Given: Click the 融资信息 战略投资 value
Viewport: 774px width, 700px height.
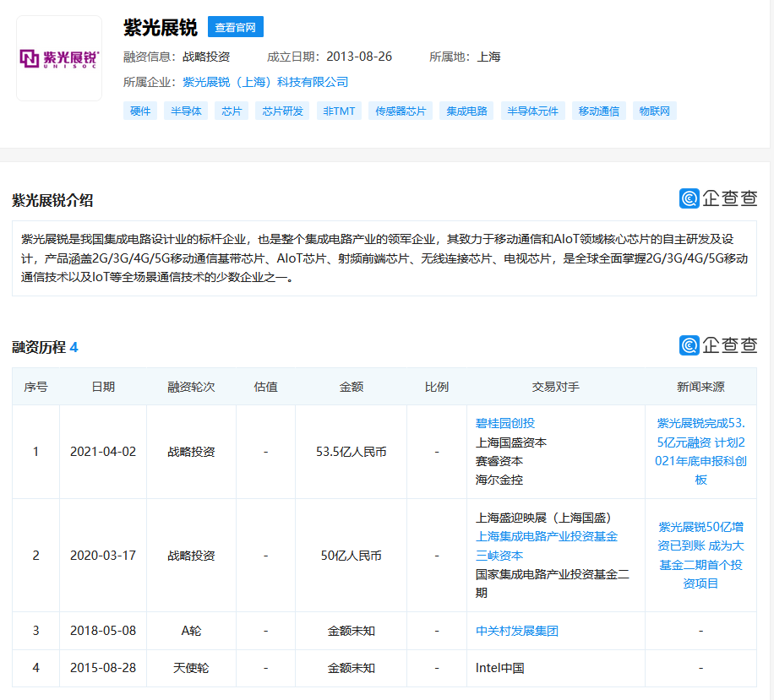Looking at the screenshot, I should 206,57.
